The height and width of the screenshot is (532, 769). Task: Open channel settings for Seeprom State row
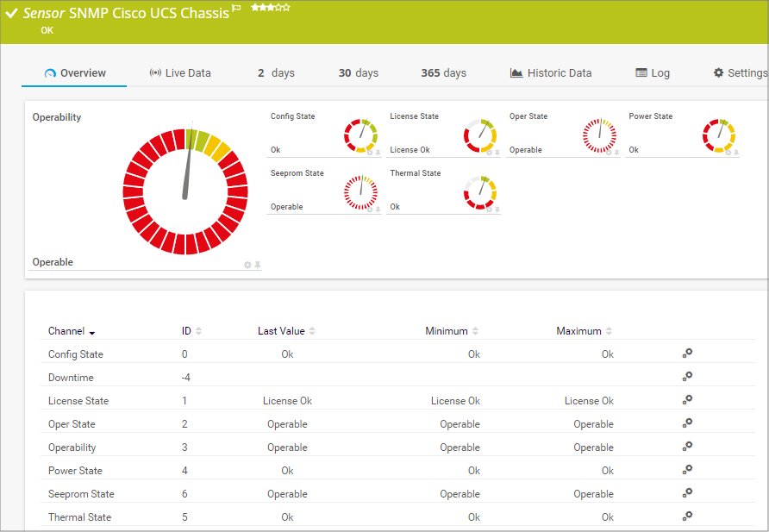[687, 493]
